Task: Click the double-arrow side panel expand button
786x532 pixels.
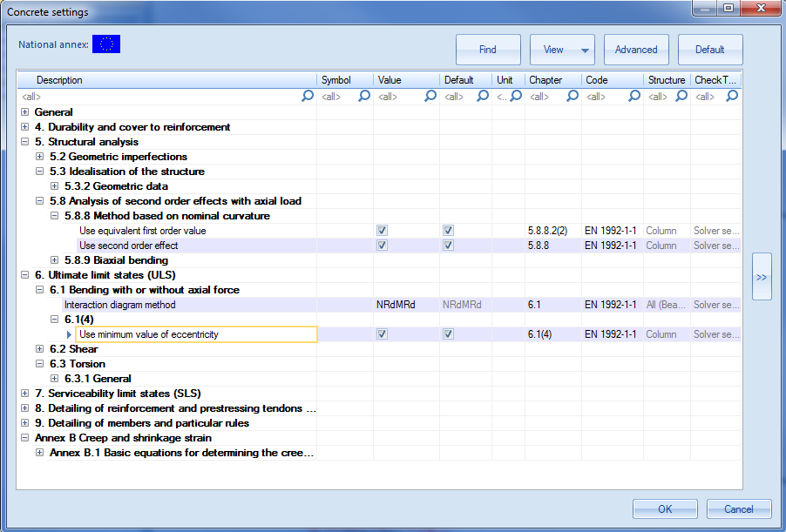Action: [761, 277]
